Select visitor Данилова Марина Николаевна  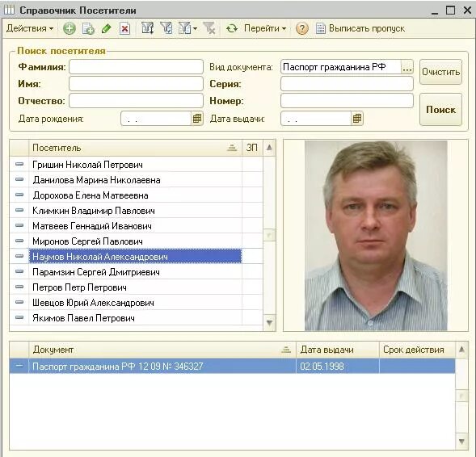point(136,180)
